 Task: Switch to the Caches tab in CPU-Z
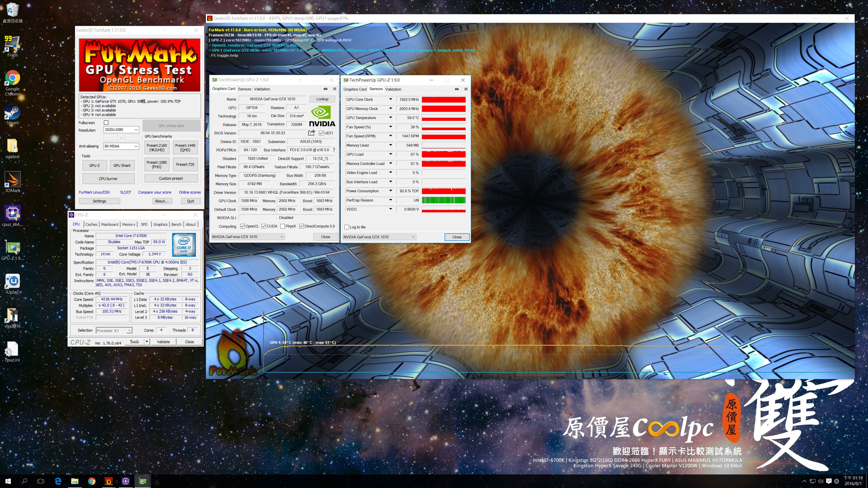tap(91, 224)
